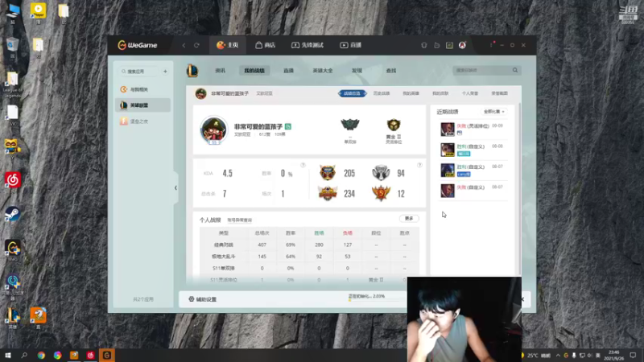Select 与我相关 in the sidebar
This screenshot has height=362, width=644.
point(142,89)
